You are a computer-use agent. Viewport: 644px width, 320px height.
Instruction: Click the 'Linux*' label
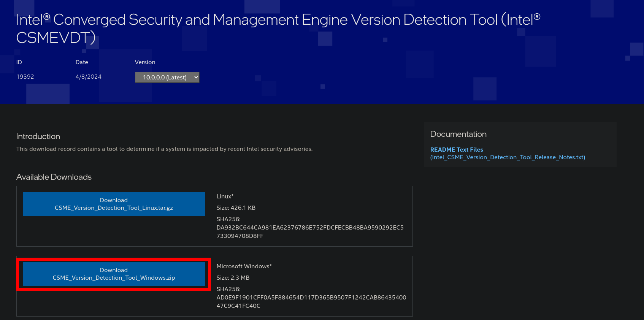(x=225, y=196)
